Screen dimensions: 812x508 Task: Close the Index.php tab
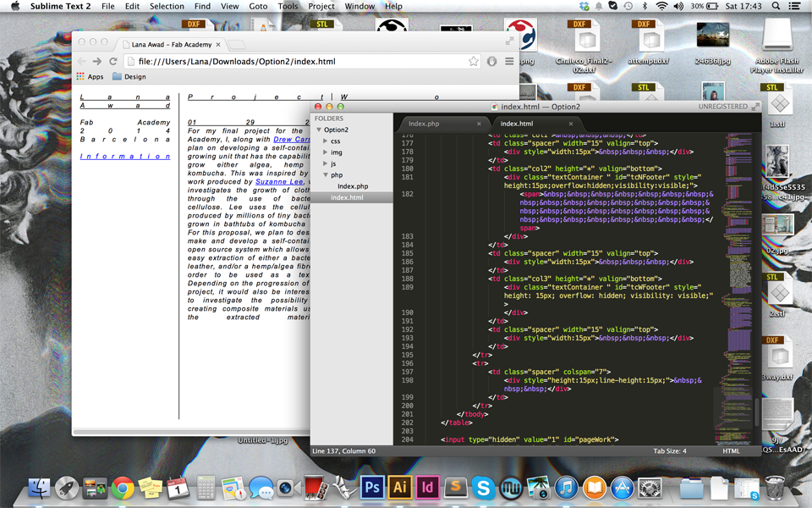(x=479, y=124)
